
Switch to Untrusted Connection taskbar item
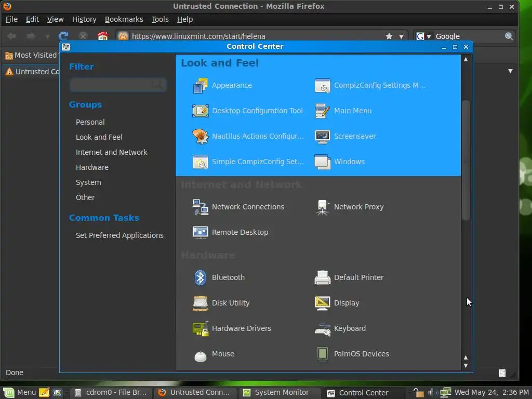pyautogui.click(x=195, y=393)
